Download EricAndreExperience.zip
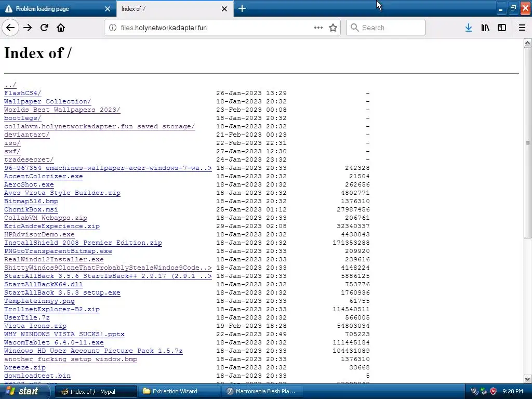Image resolution: width=532 pixels, height=399 pixels. click(52, 226)
